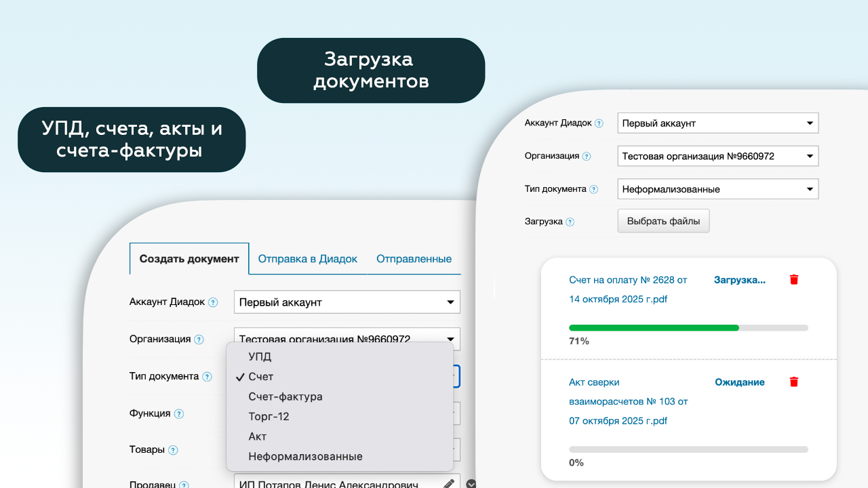
Task: Select Счет-фактура option in the list
Action: (285, 396)
